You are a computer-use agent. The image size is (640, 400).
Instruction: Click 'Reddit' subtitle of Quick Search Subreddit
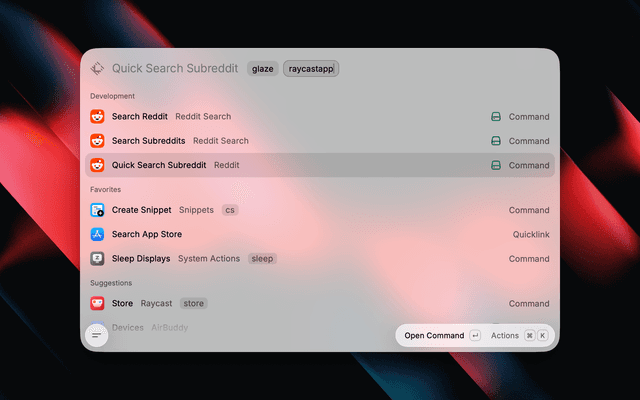227,165
